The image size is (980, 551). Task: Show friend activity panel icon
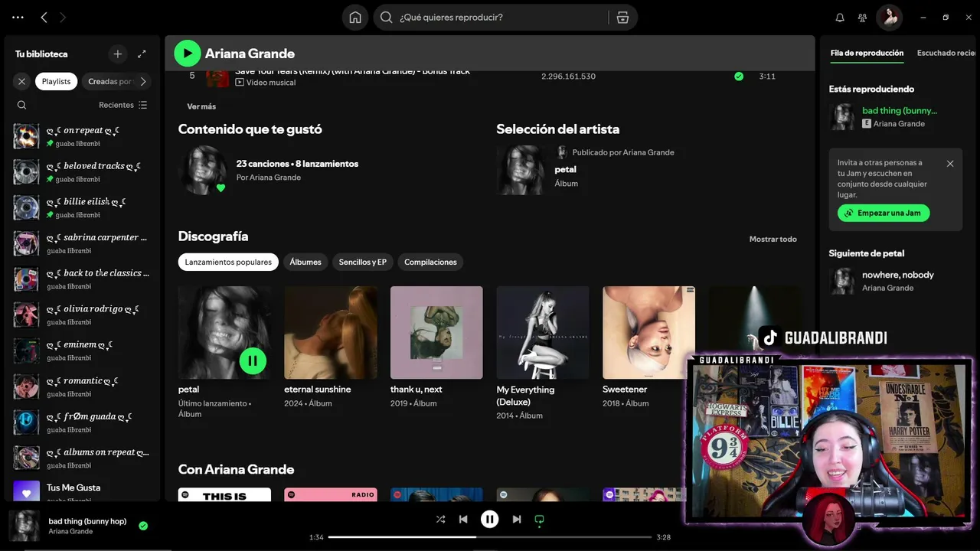click(x=863, y=18)
